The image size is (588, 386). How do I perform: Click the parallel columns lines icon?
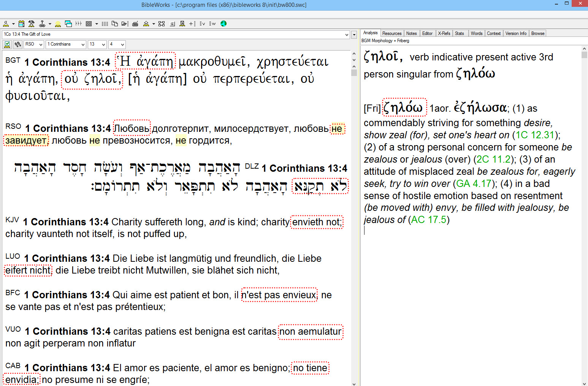(105, 24)
